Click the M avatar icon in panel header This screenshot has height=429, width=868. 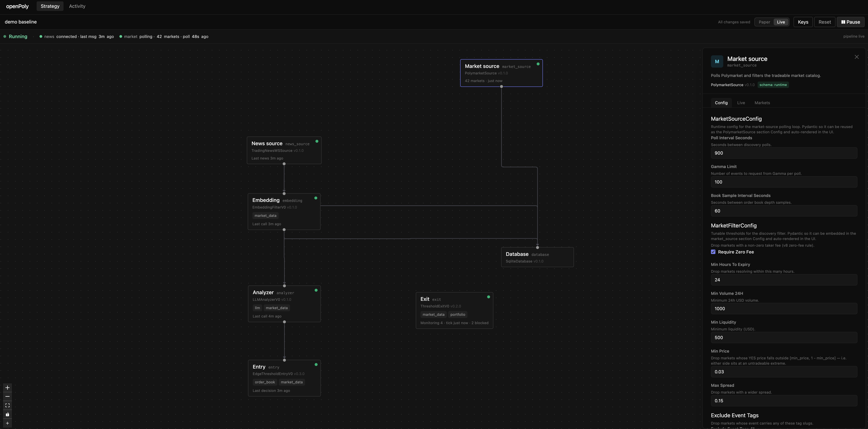(717, 62)
